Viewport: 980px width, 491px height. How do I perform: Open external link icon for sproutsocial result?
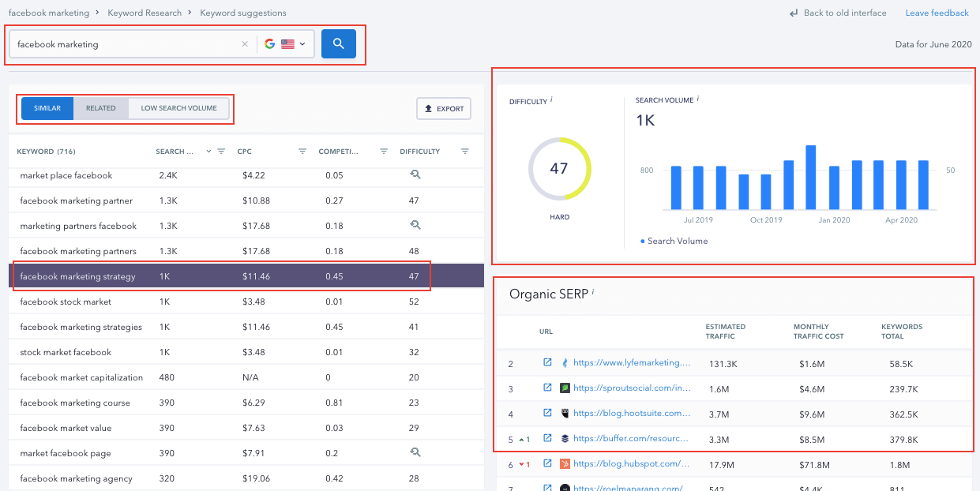(547, 388)
